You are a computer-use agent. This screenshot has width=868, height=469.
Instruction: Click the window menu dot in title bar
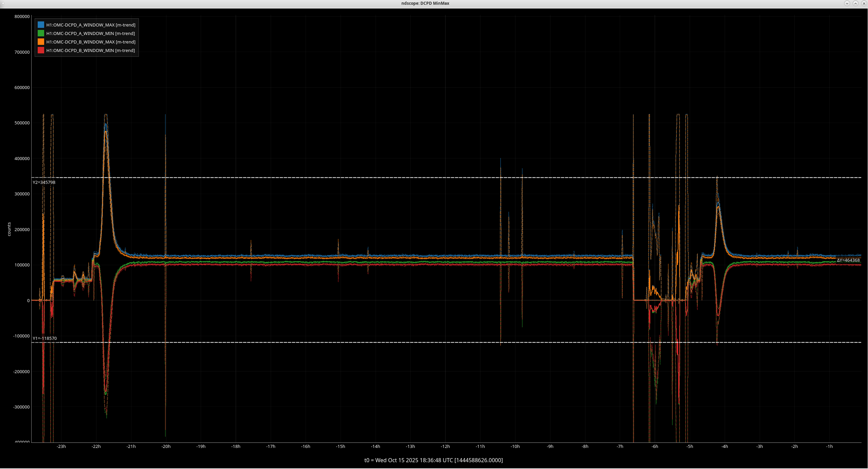pyautogui.click(x=2, y=3)
